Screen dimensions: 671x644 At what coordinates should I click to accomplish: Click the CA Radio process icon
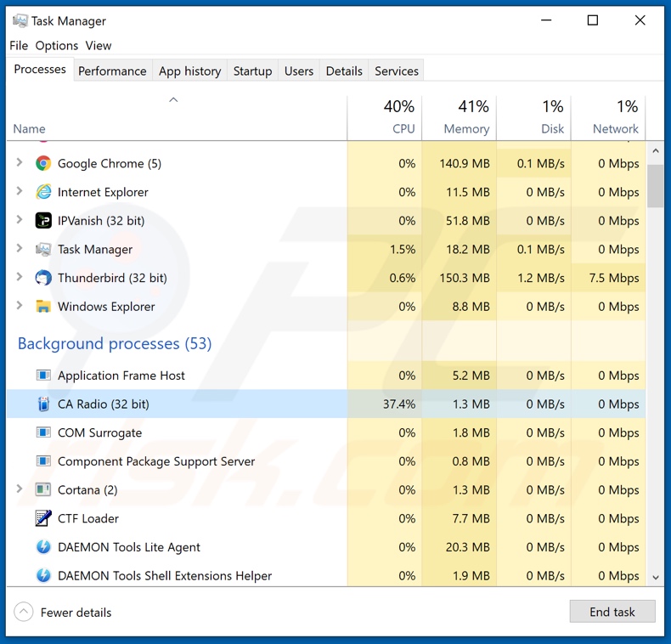click(43, 404)
